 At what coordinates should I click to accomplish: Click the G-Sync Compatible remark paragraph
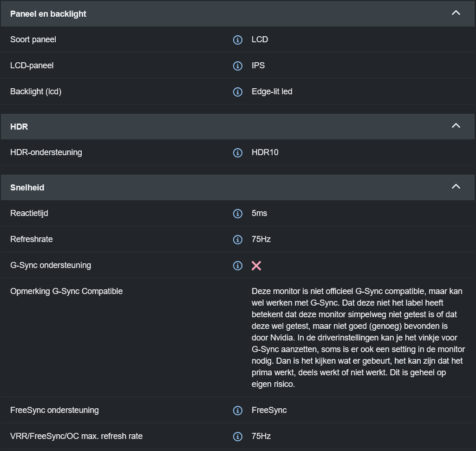click(358, 338)
